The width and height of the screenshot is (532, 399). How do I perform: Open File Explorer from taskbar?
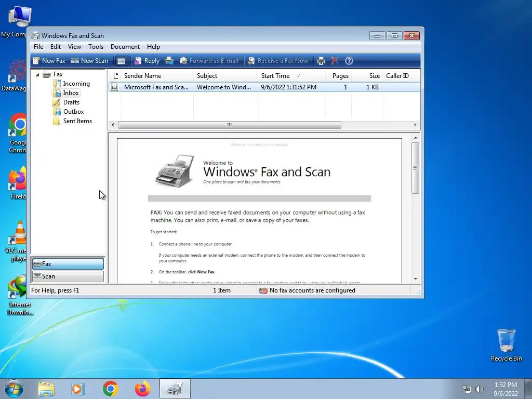click(46, 389)
